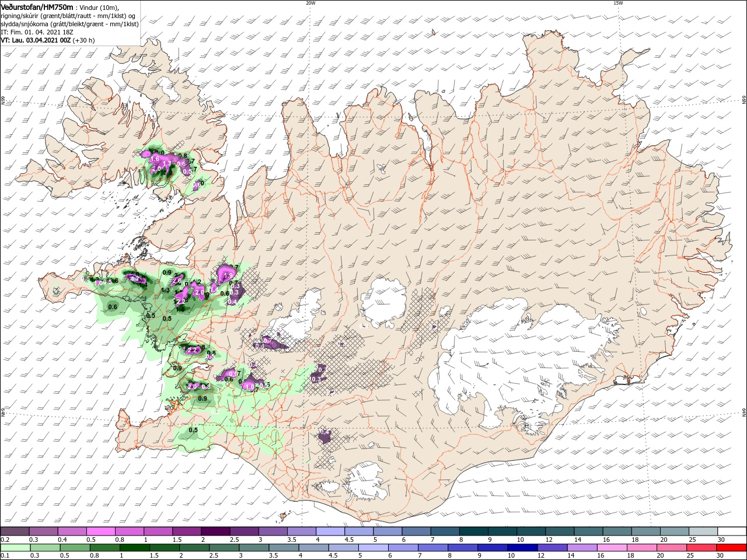Pick the teal-grey 16 swatch in the top legend row

pyautogui.click(x=617, y=531)
